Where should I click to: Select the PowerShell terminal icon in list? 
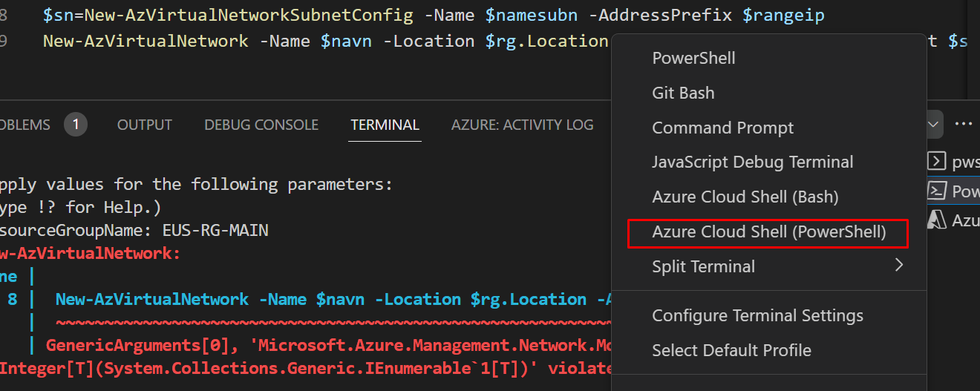938,191
